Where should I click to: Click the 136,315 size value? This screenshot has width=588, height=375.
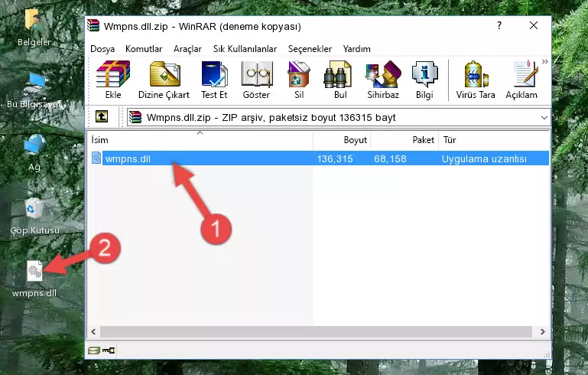click(x=335, y=158)
